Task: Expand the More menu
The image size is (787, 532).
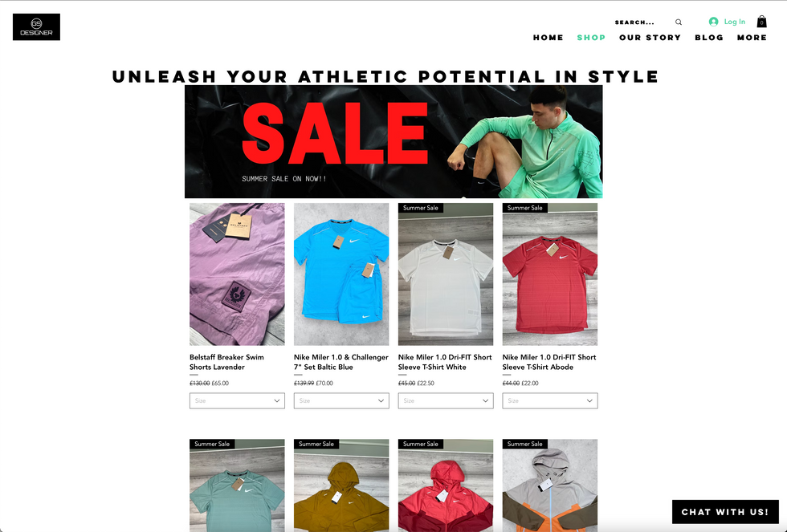Action: (x=752, y=38)
